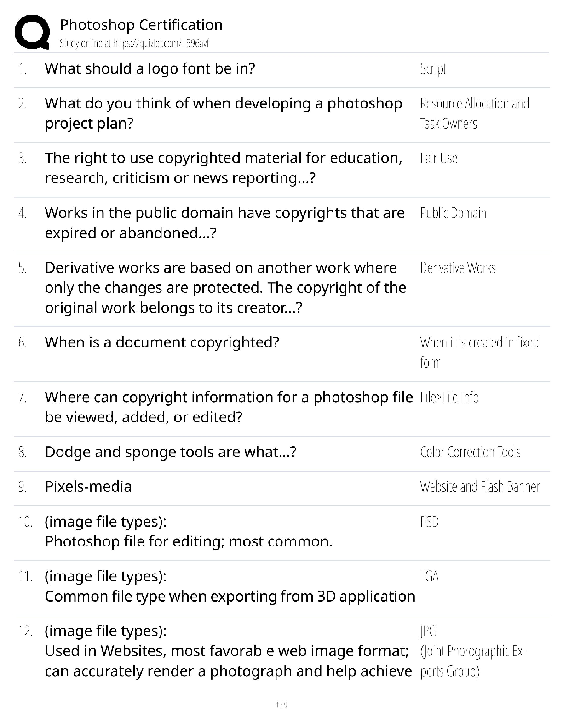Click the 'Website and Flash Banner' answer
The width and height of the screenshot is (563, 728).
pos(479,487)
